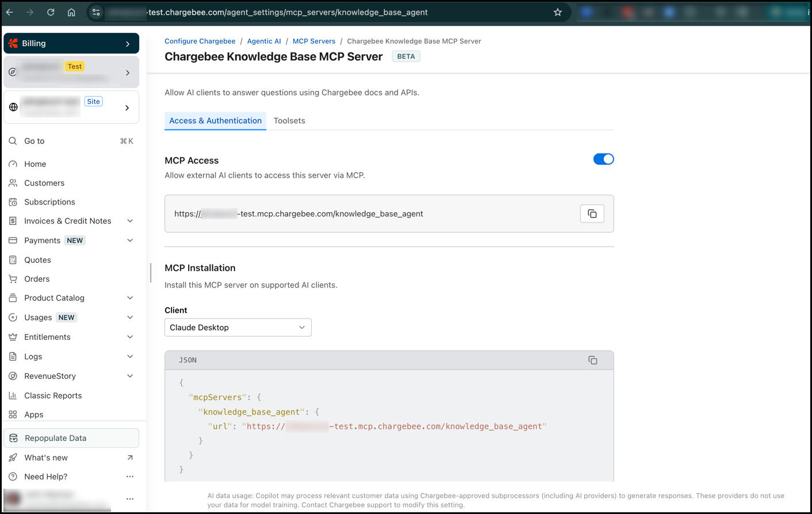Image resolution: width=812 pixels, height=514 pixels.
Task: Click the browser back arrow
Action: tap(10, 12)
